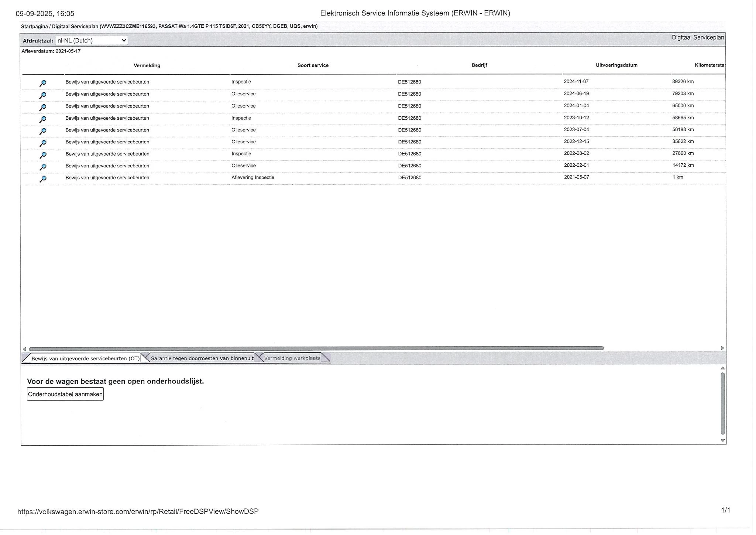Sort by the Uitvoeringsdatum column header
Viewport: 756px width, 535px height.
[x=616, y=65]
